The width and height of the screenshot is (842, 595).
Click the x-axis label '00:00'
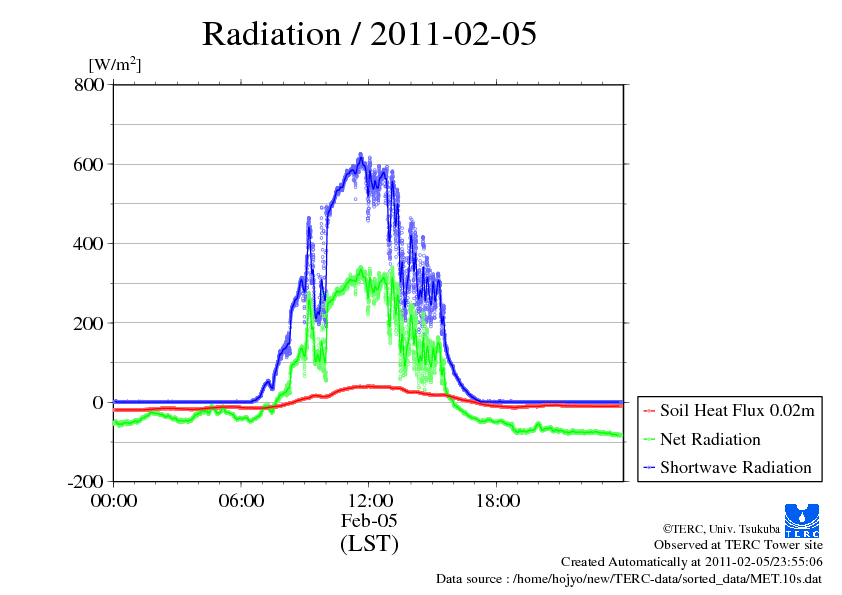(114, 501)
